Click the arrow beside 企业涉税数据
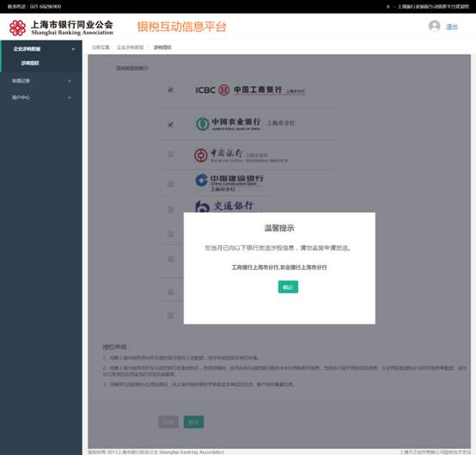 [73, 49]
